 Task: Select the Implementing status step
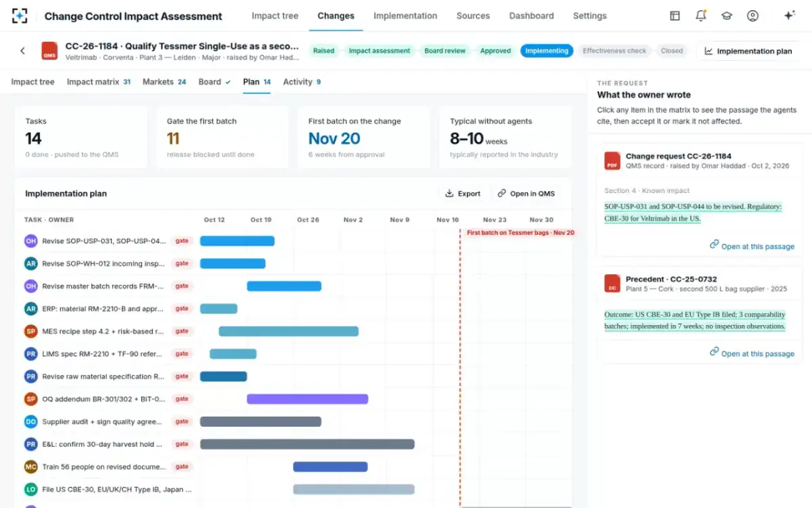coord(547,51)
